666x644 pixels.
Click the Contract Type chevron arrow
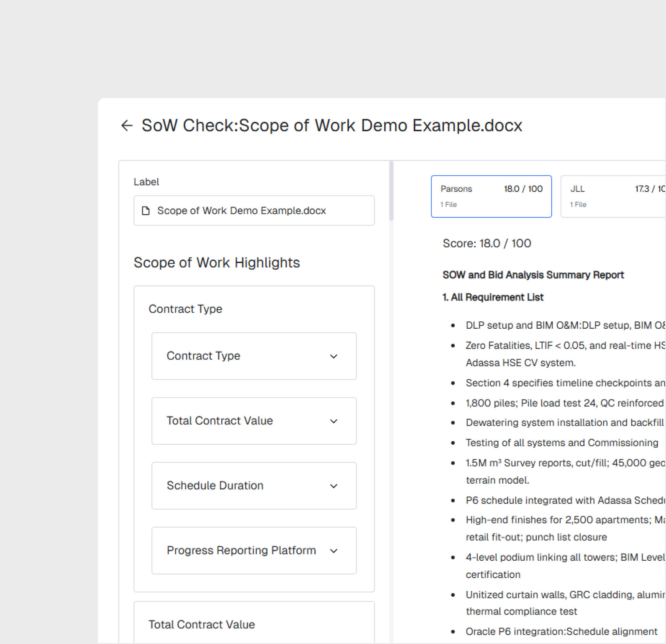point(334,356)
